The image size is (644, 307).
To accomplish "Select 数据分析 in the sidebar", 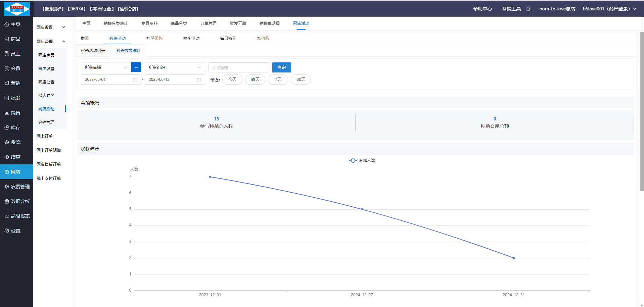I will [20, 201].
